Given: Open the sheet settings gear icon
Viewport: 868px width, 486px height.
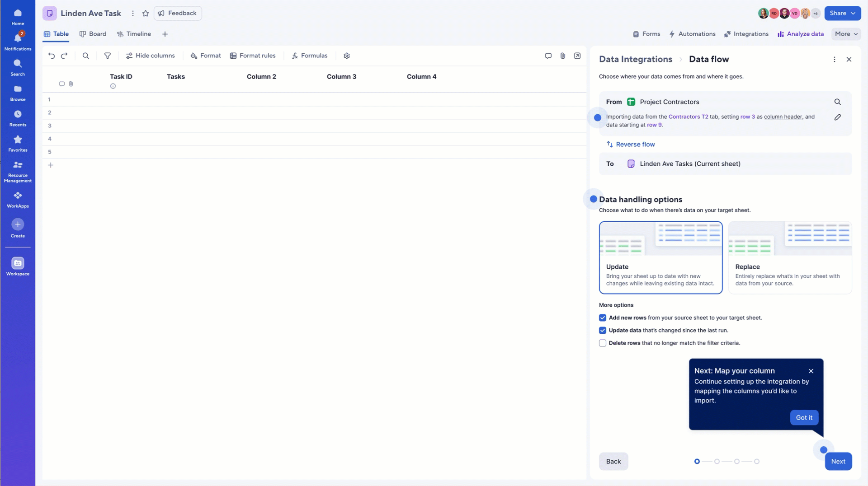Looking at the screenshot, I should 347,56.
